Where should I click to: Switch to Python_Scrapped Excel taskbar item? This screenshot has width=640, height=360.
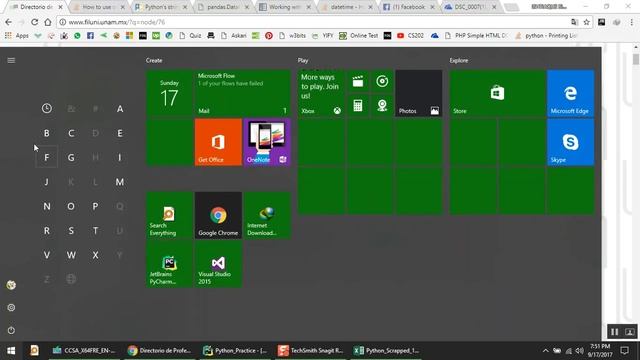[386, 351]
